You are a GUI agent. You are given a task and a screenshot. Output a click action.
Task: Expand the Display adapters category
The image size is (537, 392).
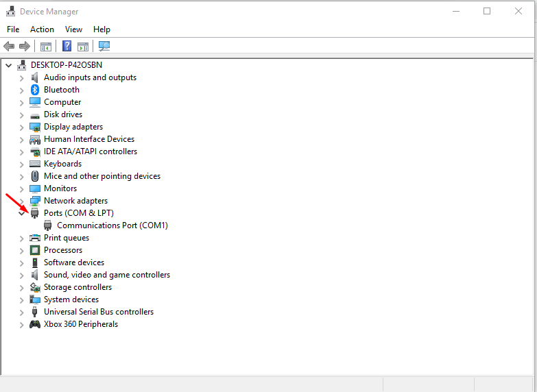[21, 127]
